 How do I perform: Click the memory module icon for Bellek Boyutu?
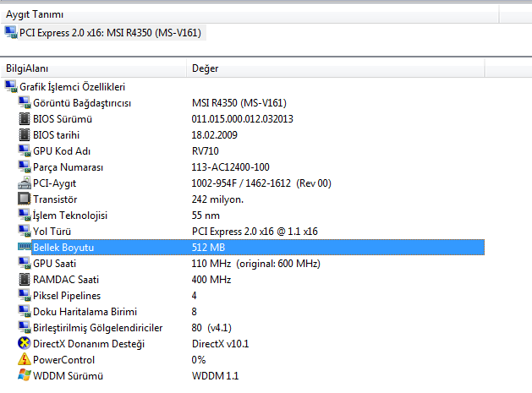point(25,247)
